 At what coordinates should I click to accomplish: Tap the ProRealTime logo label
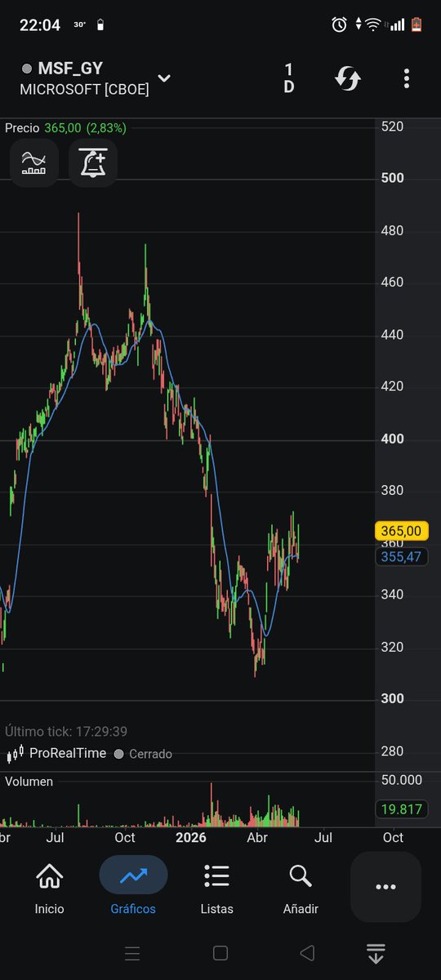[x=57, y=754]
